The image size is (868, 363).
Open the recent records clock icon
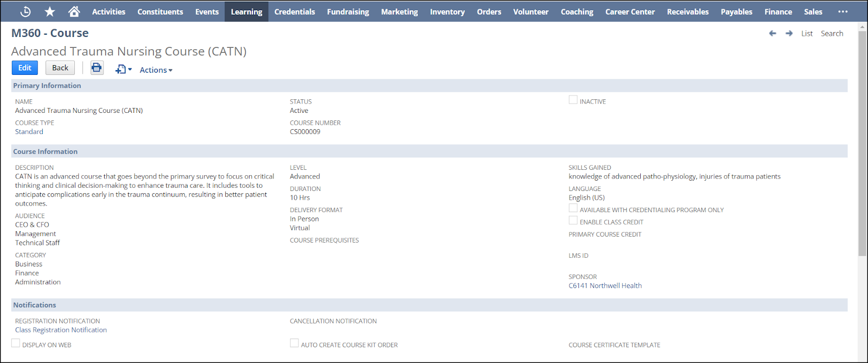pos(25,11)
